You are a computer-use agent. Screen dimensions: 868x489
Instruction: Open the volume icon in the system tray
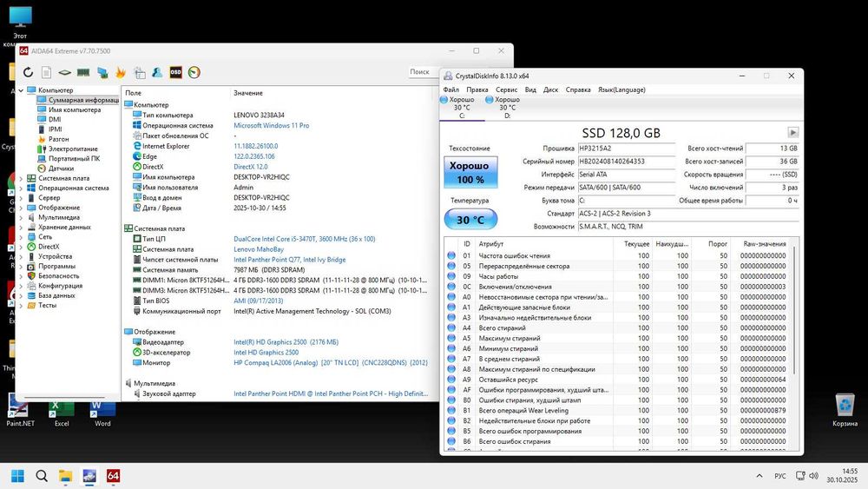click(813, 476)
